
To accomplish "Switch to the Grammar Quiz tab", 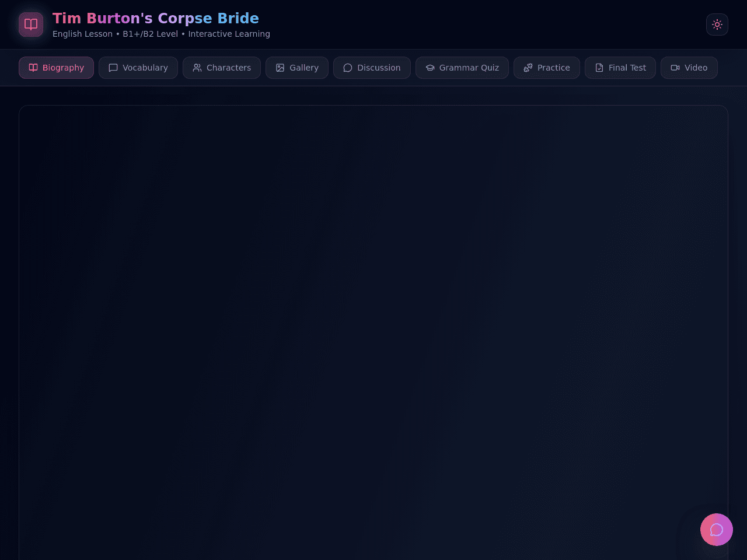I will coord(462,68).
